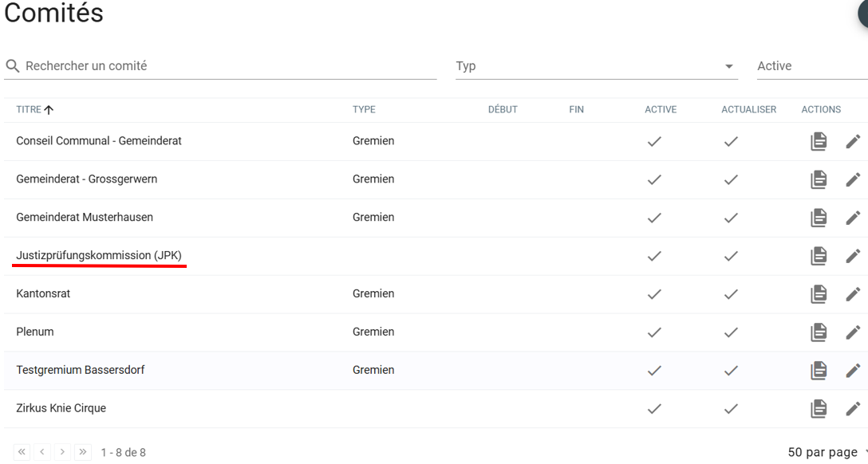Edit the Zirkus Knie Cirque committee

click(853, 409)
